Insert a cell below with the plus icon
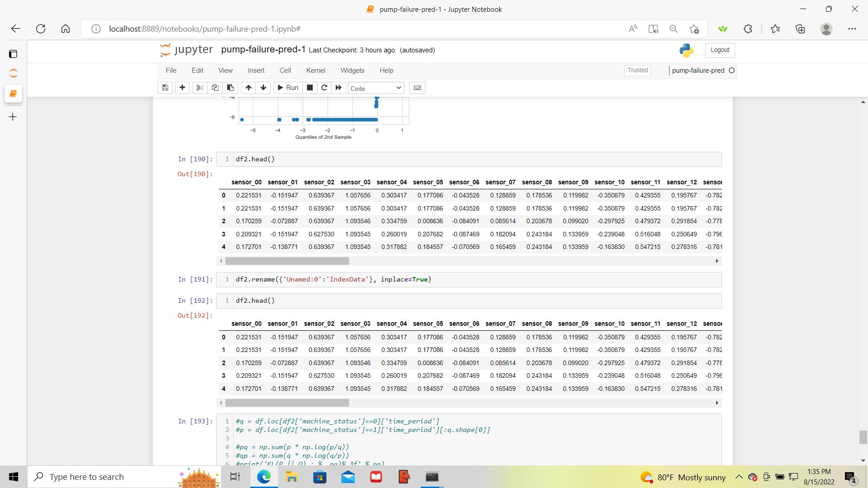Viewport: 868px width, 488px height. tap(182, 88)
